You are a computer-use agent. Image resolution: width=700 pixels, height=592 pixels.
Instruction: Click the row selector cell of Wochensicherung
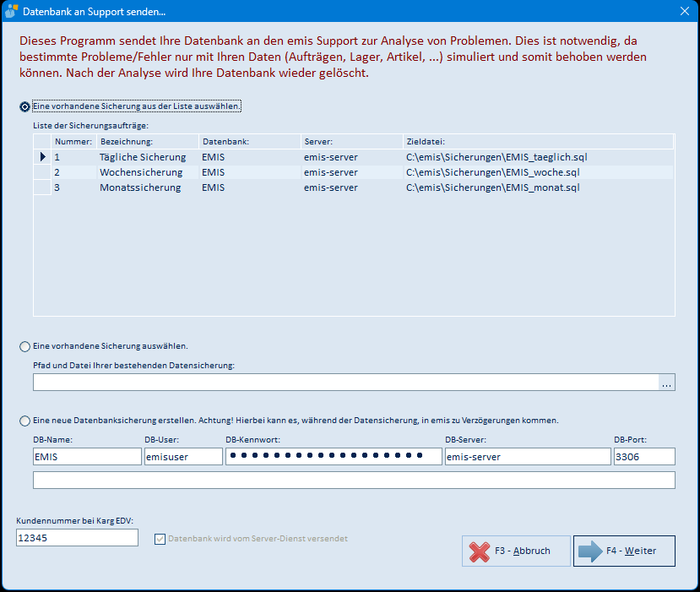[x=42, y=172]
